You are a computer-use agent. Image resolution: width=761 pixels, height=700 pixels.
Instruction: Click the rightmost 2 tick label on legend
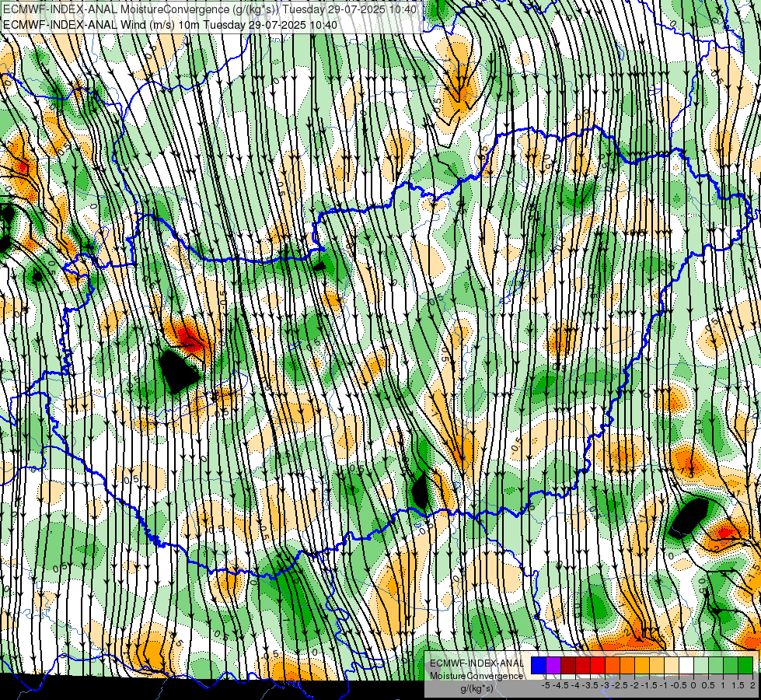click(x=752, y=685)
